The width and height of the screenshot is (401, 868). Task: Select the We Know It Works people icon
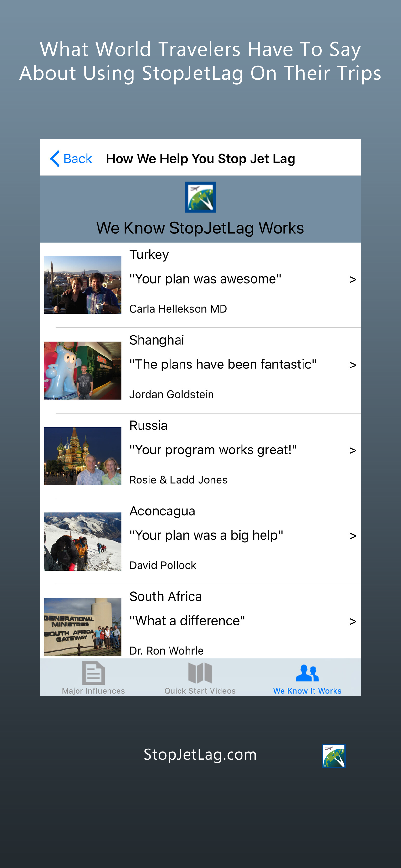click(307, 673)
